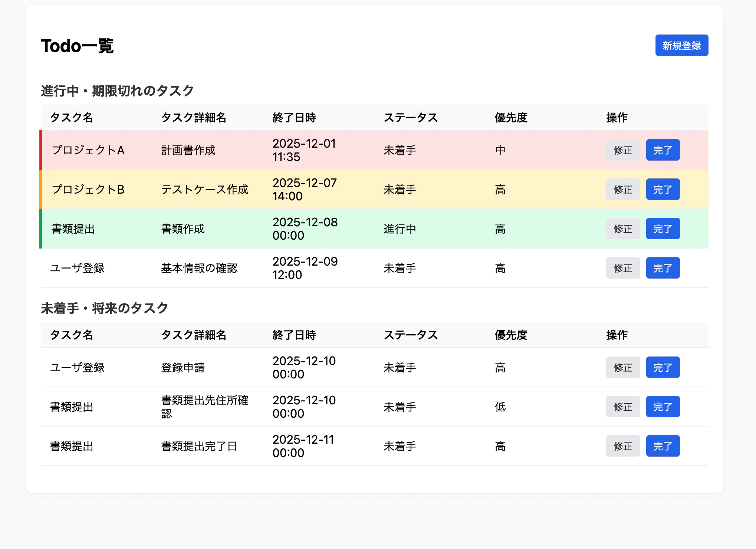Click the Todo一覧 page heading
Image resolution: width=756 pixels, height=549 pixels.
pos(77,46)
